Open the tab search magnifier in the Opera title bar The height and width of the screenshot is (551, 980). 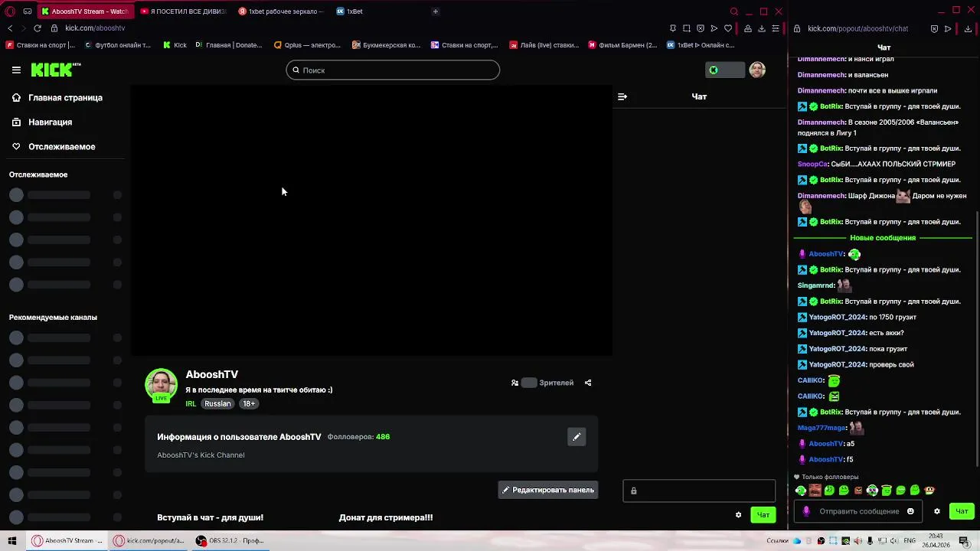(x=733, y=11)
